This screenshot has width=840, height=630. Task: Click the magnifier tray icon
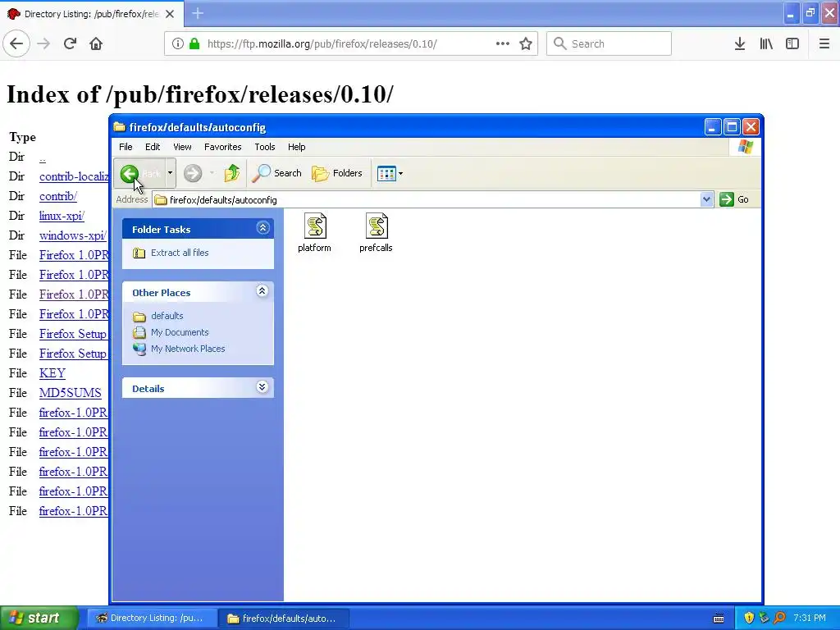pyautogui.click(x=779, y=619)
